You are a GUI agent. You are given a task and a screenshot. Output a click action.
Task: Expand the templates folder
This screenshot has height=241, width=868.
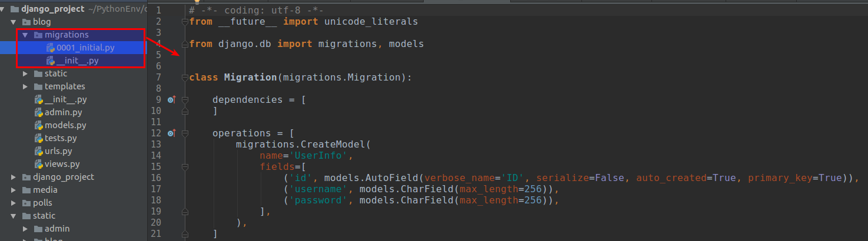(25, 86)
